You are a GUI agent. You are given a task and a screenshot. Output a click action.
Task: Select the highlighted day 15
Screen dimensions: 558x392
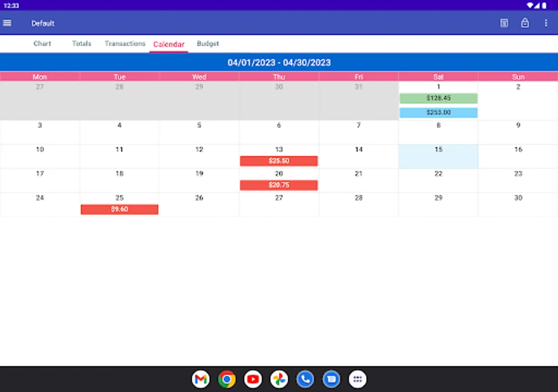pos(439,156)
